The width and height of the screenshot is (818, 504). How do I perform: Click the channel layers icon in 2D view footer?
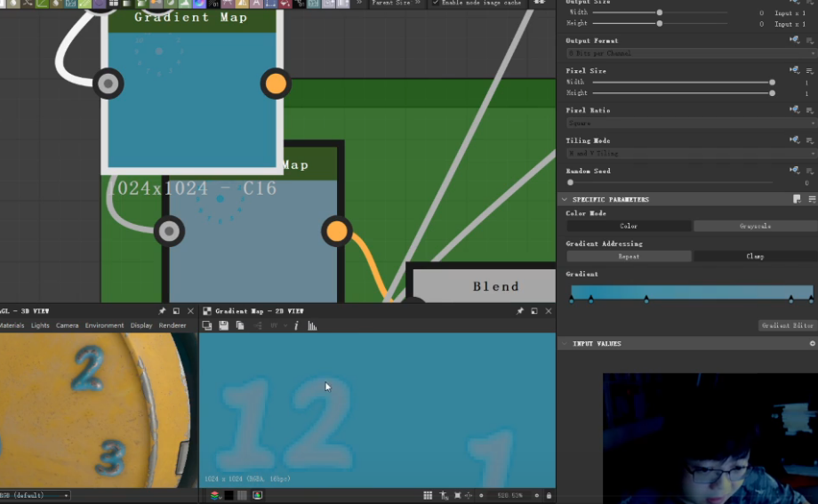(214, 495)
